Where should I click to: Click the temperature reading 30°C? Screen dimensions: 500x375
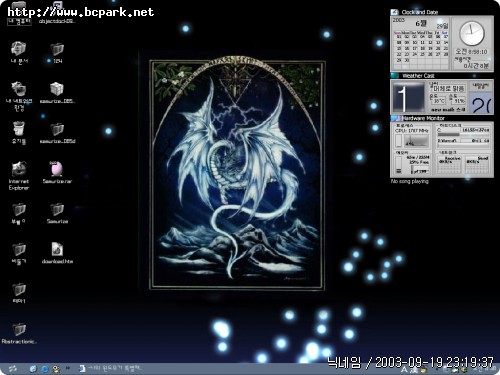439,100
